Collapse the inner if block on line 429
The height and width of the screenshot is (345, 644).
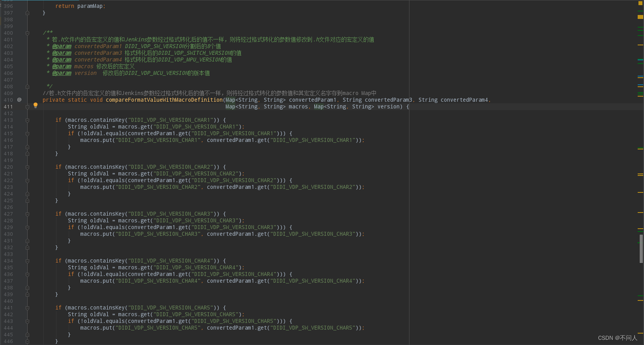click(x=27, y=228)
